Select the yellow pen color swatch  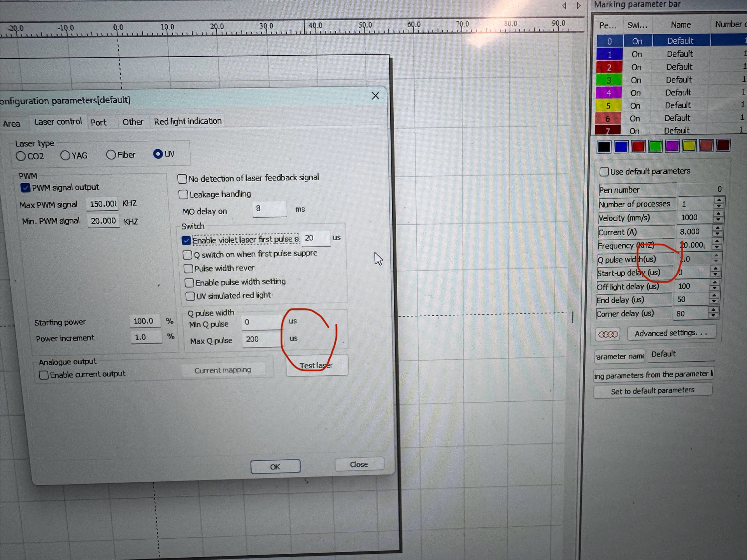[x=689, y=146]
